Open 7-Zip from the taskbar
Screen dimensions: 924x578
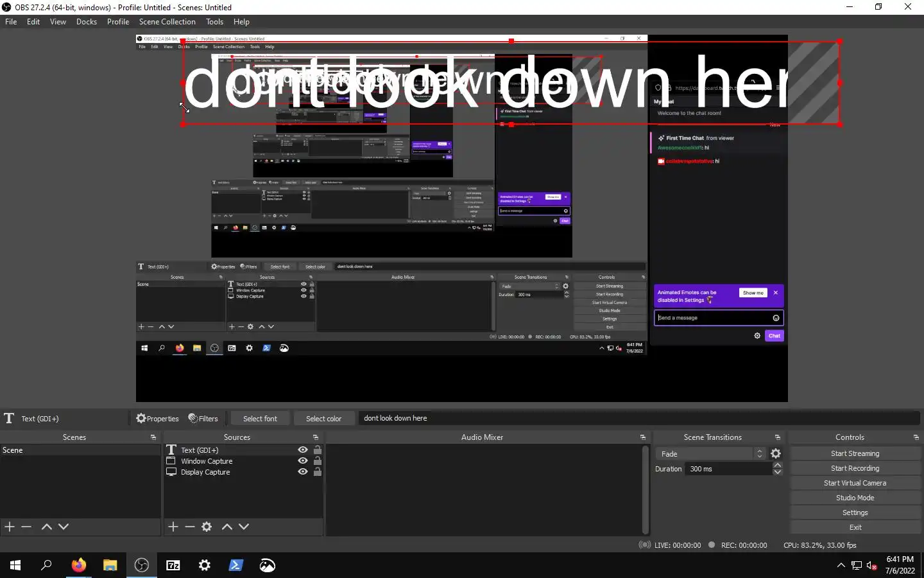coord(173,565)
